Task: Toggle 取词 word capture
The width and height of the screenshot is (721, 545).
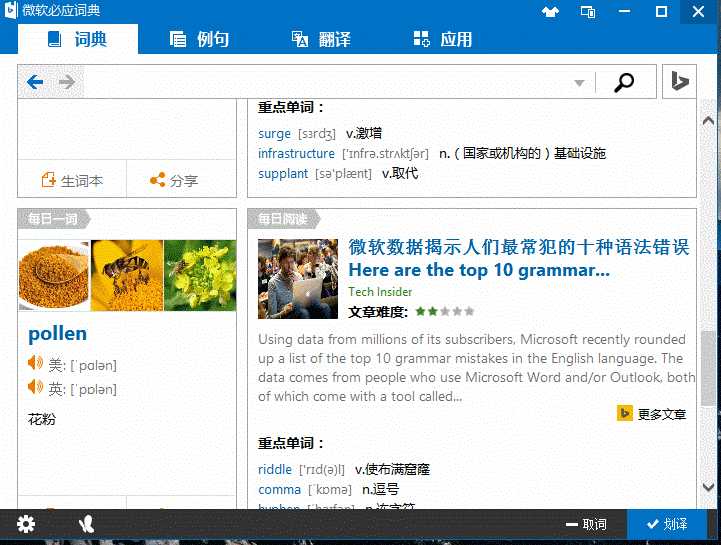Action: (586, 524)
